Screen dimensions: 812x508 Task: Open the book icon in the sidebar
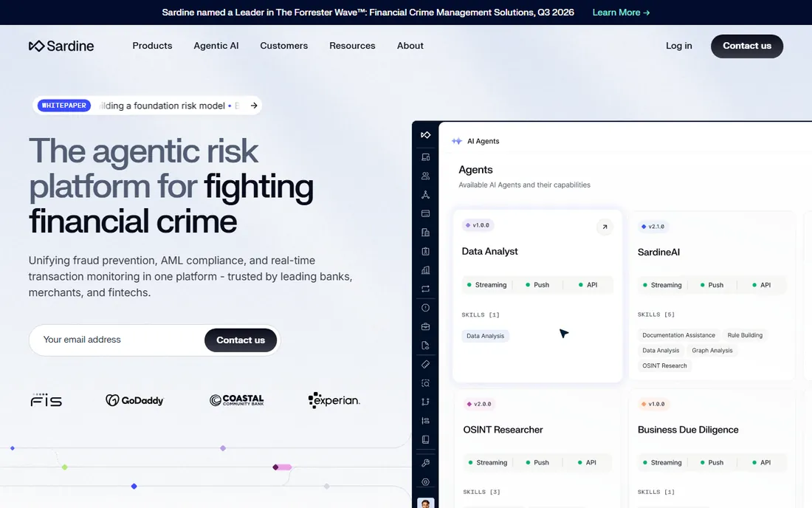pyautogui.click(x=426, y=439)
